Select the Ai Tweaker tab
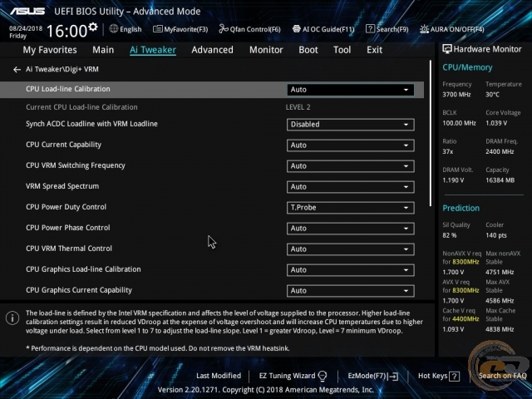Image resolution: width=532 pixels, height=399 pixels. coord(153,50)
